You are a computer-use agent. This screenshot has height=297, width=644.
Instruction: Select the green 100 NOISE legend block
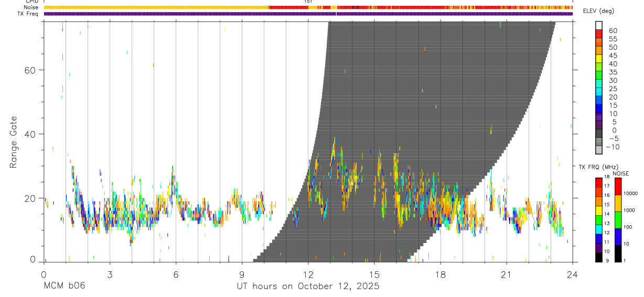618,220
